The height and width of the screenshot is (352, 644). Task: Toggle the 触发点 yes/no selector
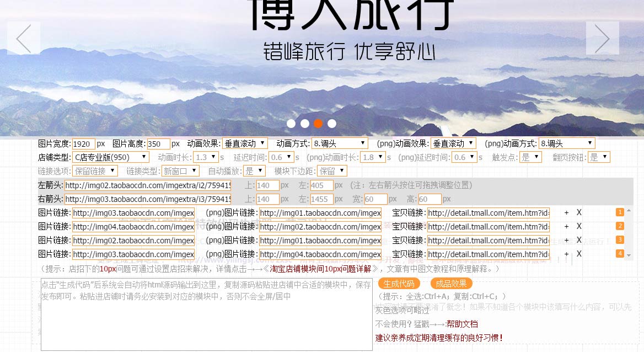[x=530, y=157]
